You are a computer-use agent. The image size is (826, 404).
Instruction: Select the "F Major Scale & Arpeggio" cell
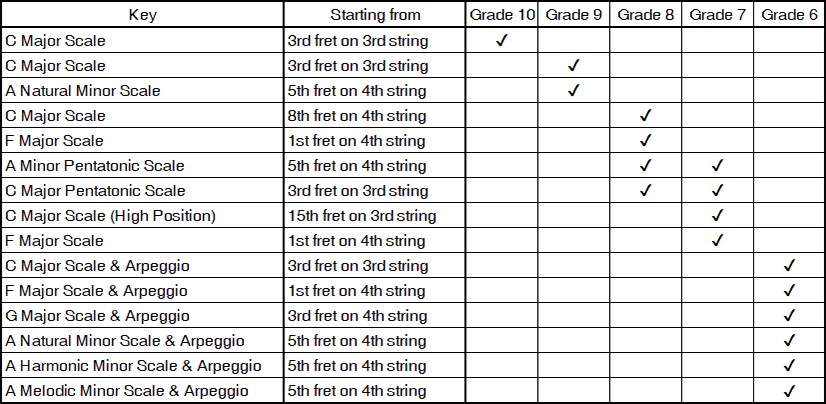[x=96, y=291]
